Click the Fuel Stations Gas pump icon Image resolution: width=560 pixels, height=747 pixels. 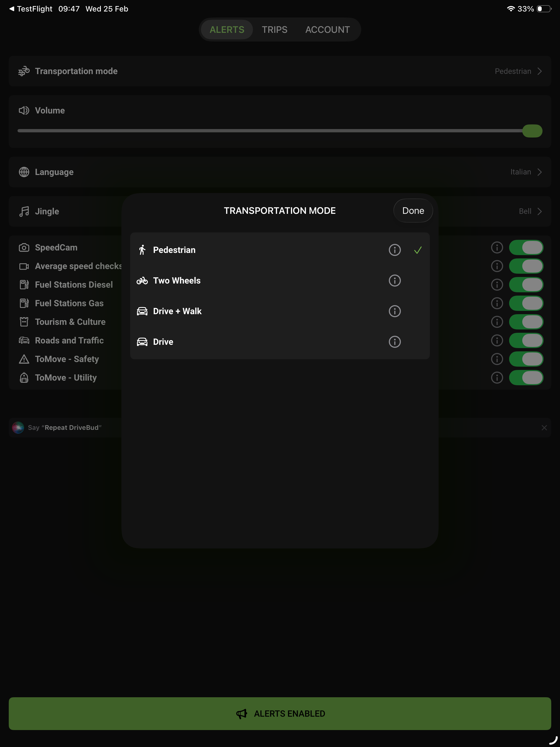tap(24, 303)
